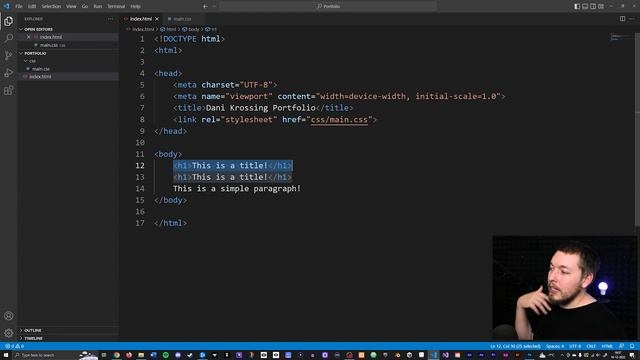Click the Go Forward arrow in title bar
This screenshot has width=640, height=360.
click(214, 7)
